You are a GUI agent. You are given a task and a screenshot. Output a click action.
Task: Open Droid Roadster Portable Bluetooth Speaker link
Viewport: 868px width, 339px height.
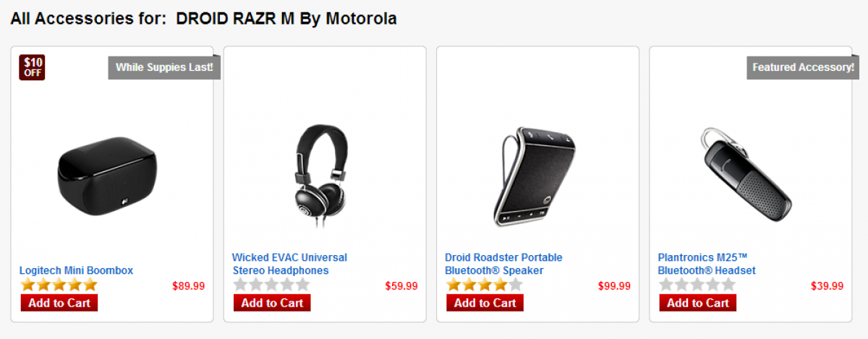503,264
